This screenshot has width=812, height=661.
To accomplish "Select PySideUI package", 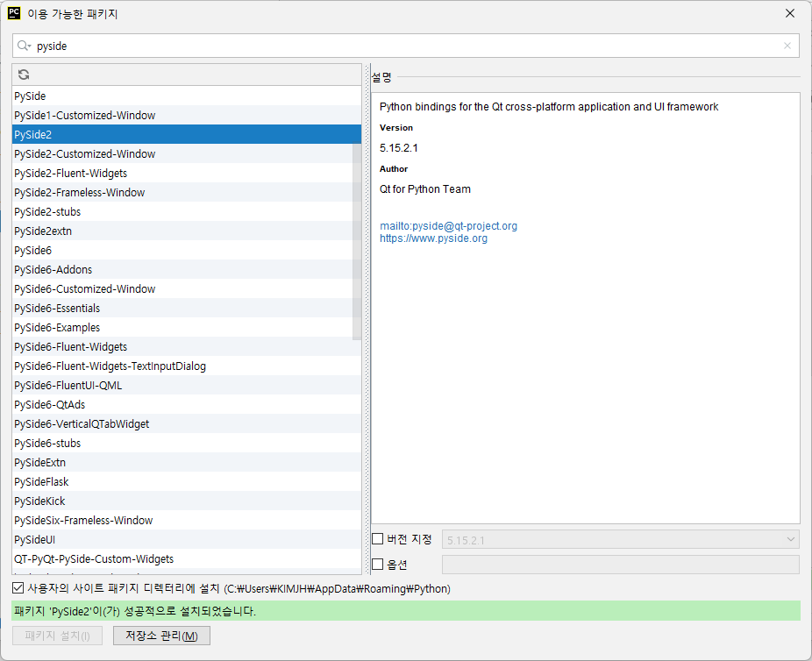I will pos(187,539).
